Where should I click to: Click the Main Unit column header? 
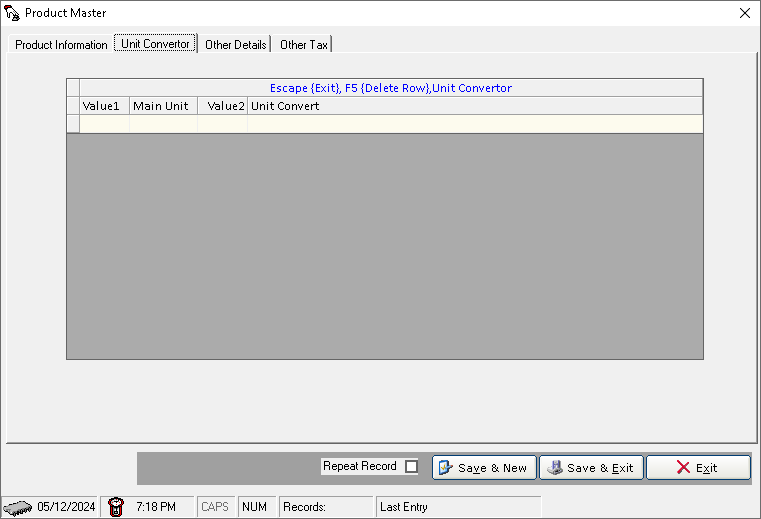[164, 106]
